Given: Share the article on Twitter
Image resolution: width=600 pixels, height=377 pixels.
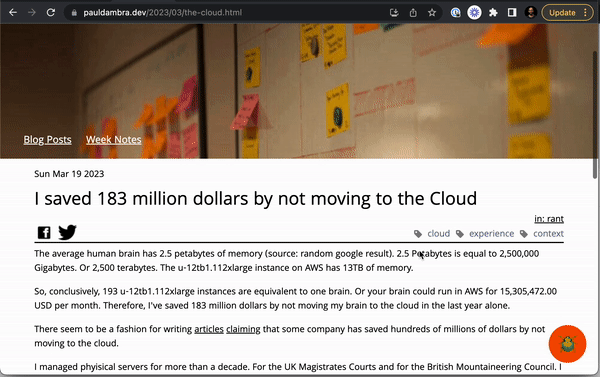Looking at the screenshot, I should tap(67, 232).
